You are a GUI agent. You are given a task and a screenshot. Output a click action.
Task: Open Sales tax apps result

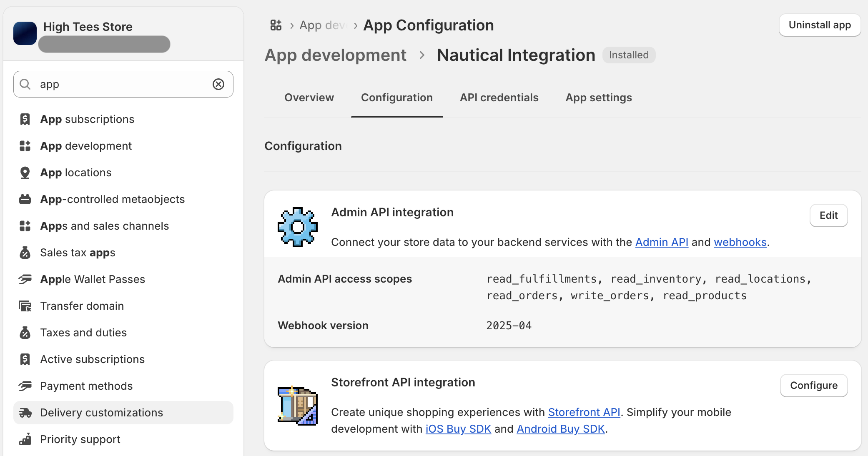coord(78,253)
